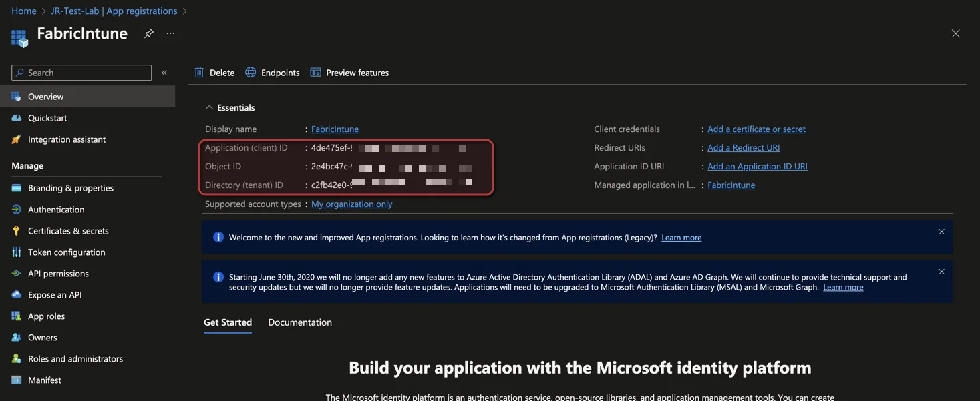Select Overview in the sidebar

pyautogui.click(x=88, y=97)
